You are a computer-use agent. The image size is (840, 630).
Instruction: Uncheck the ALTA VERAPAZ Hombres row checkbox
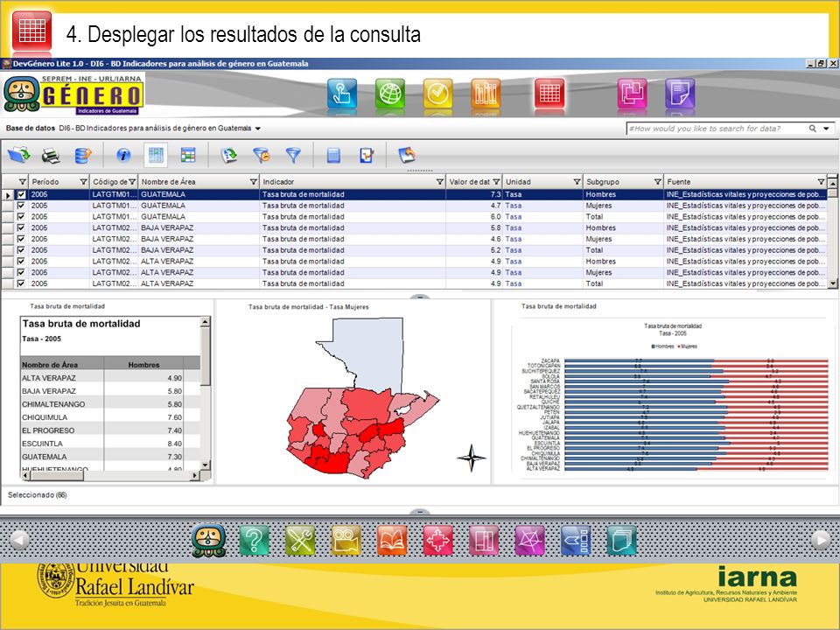click(x=21, y=262)
